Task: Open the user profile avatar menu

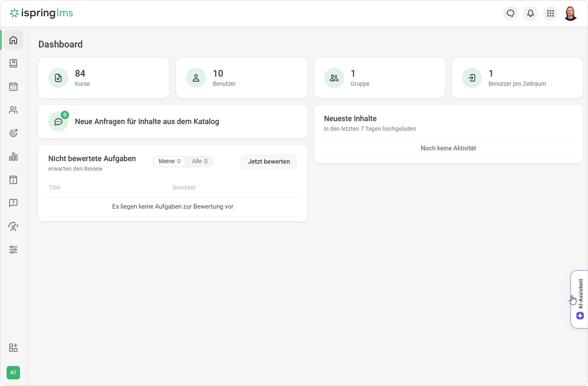Action: 571,13
